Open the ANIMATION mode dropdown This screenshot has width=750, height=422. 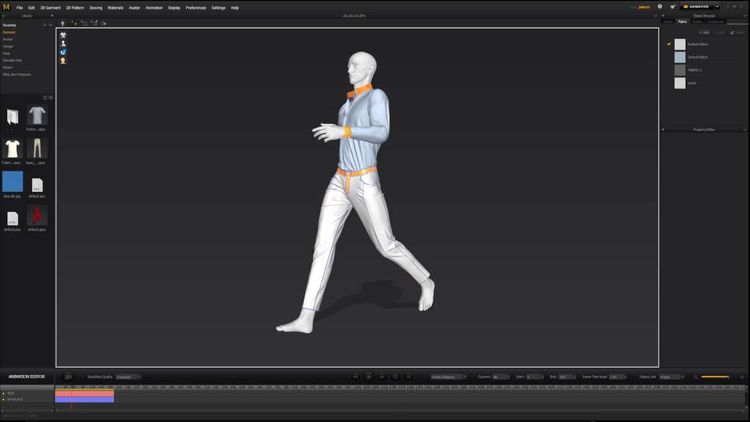pyautogui.click(x=700, y=7)
